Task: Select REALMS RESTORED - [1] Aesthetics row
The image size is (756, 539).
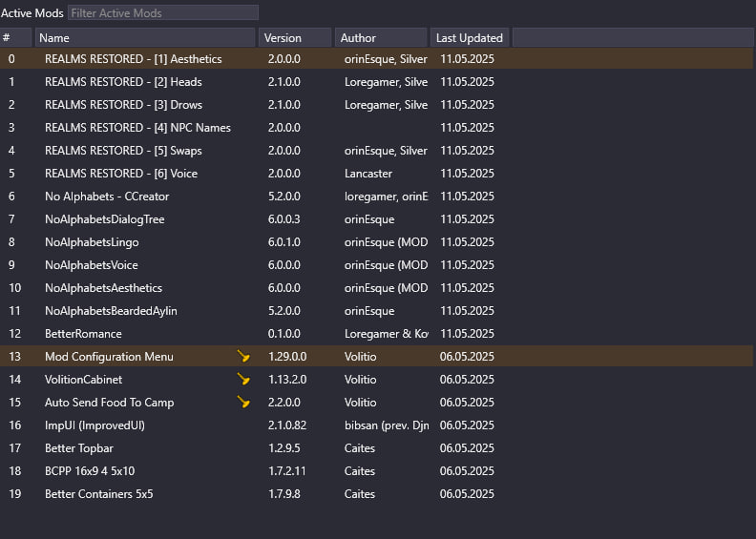Action: point(376,59)
